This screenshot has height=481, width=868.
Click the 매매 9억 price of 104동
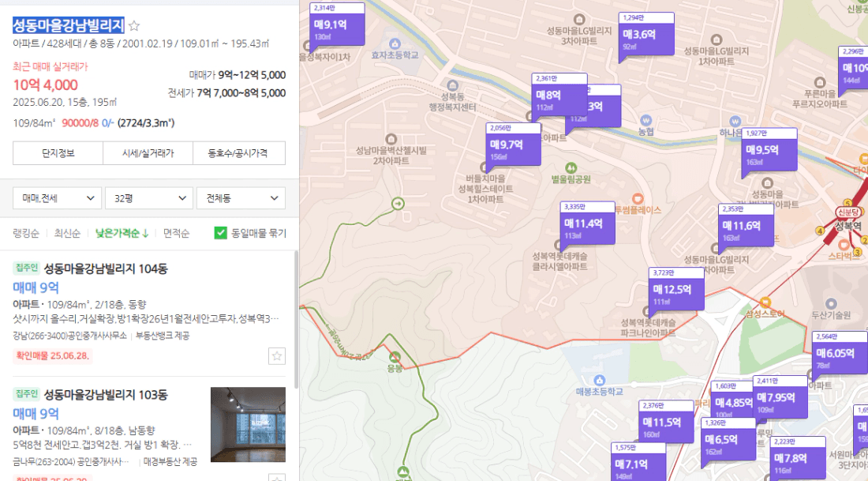click(36, 287)
